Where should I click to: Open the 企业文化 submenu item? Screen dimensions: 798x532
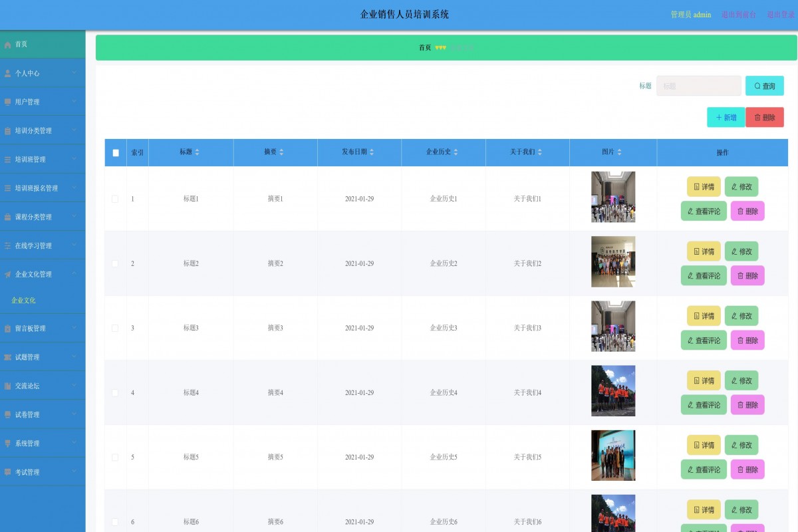[24, 301]
